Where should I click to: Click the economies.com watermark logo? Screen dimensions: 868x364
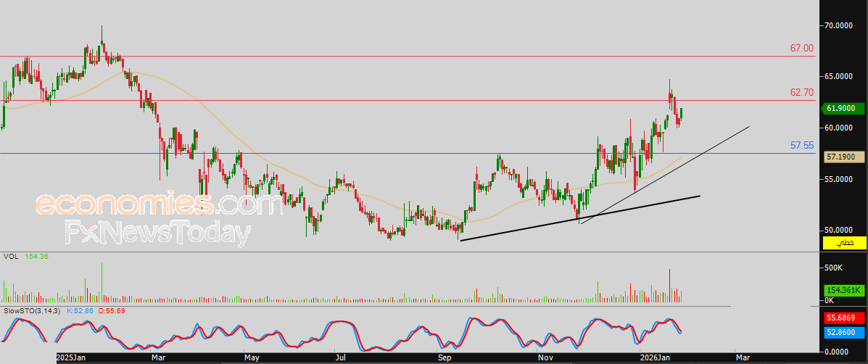click(160, 204)
